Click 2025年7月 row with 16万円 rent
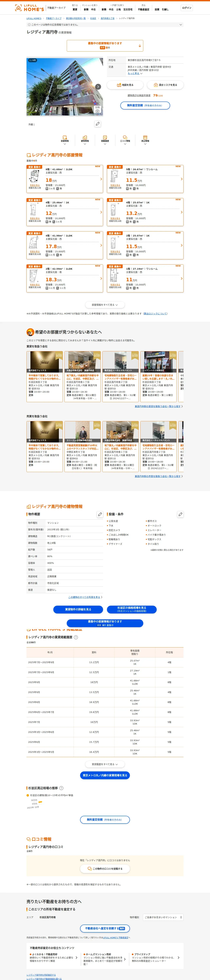Image resolution: width=210 pixels, height=980 pixels. point(105,722)
